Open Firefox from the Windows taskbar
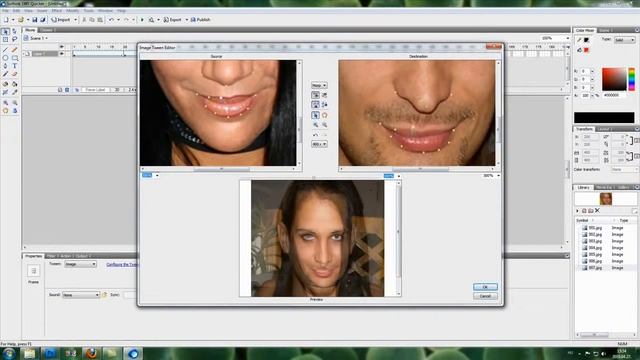The width and height of the screenshot is (640, 360). (91, 353)
